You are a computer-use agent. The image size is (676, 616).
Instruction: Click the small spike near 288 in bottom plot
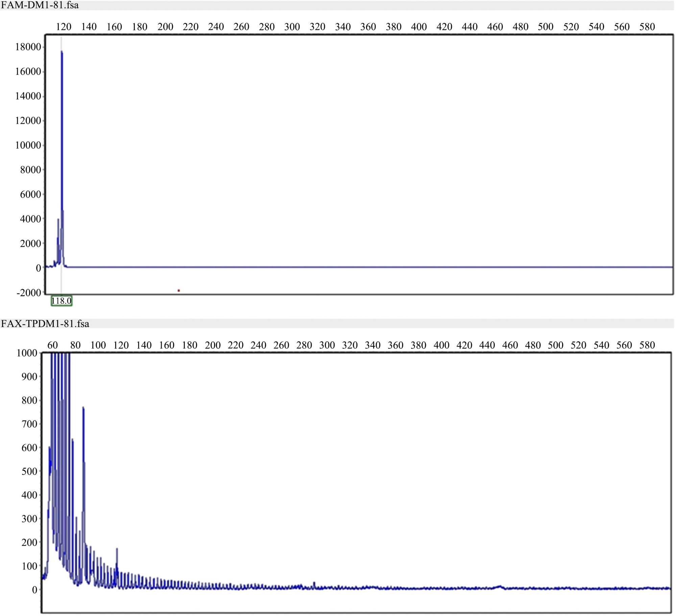pyautogui.click(x=314, y=583)
